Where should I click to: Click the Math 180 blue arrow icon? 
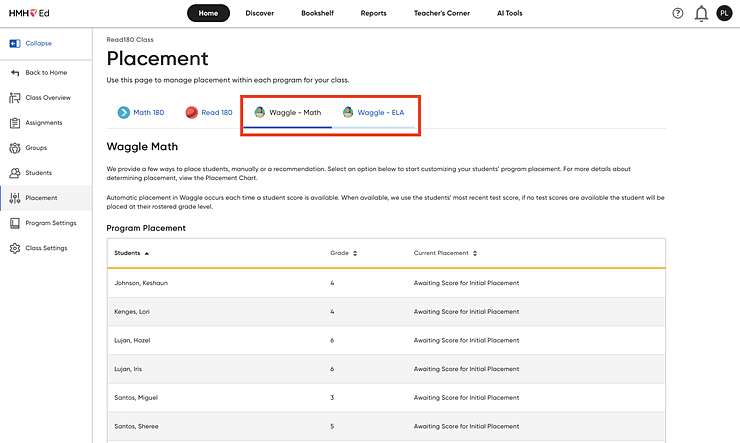(x=124, y=112)
